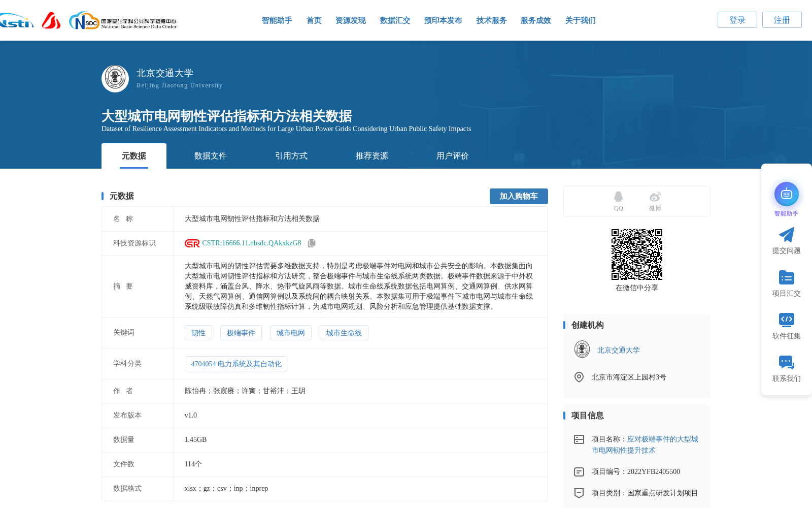This screenshot has width=812, height=508.
Task: Open the 资源发现 menu
Action: [x=351, y=20]
